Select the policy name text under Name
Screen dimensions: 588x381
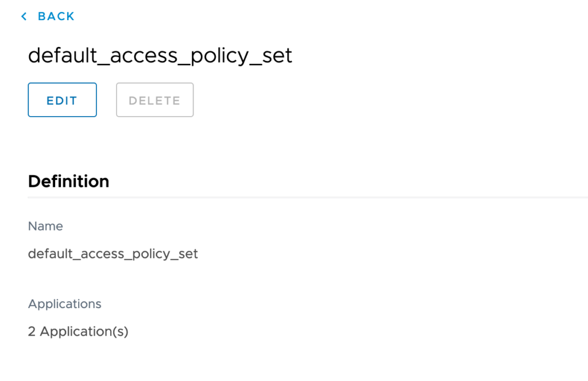(113, 254)
